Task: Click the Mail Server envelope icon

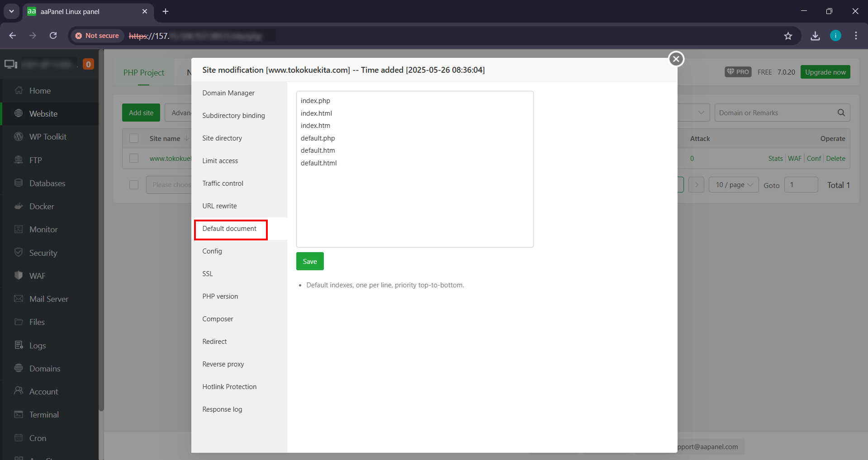Action: (x=19, y=299)
